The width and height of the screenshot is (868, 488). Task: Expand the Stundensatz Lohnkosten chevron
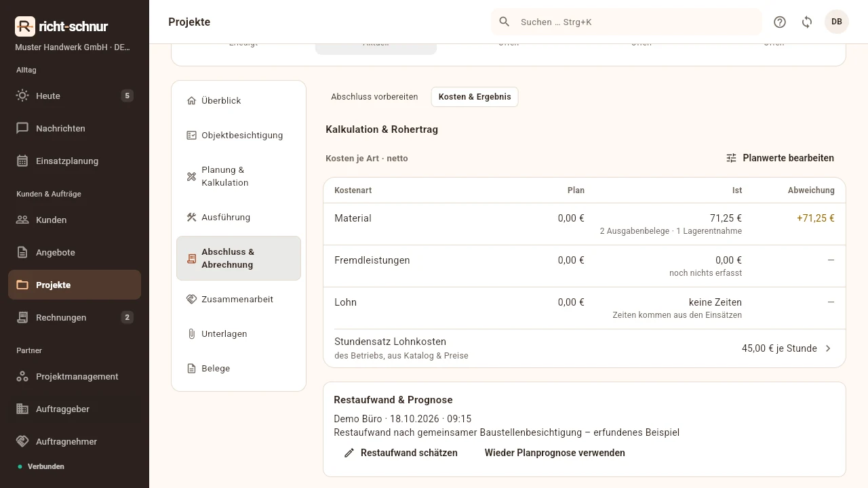(x=828, y=348)
